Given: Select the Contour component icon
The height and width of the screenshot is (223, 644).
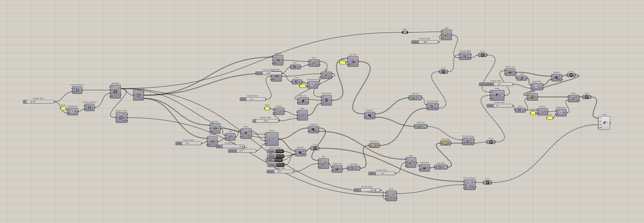Looking at the screenshot, I should pos(270,139).
